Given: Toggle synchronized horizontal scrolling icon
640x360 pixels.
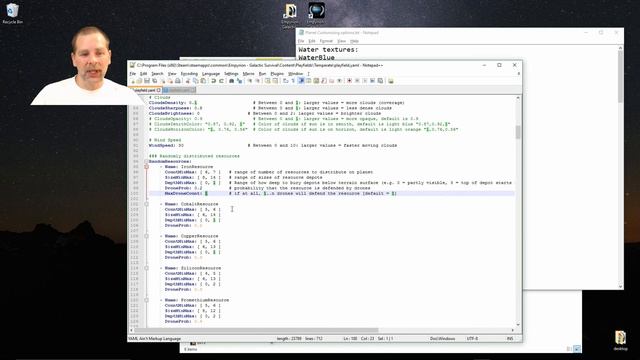Looking at the screenshot, I should (275, 81).
